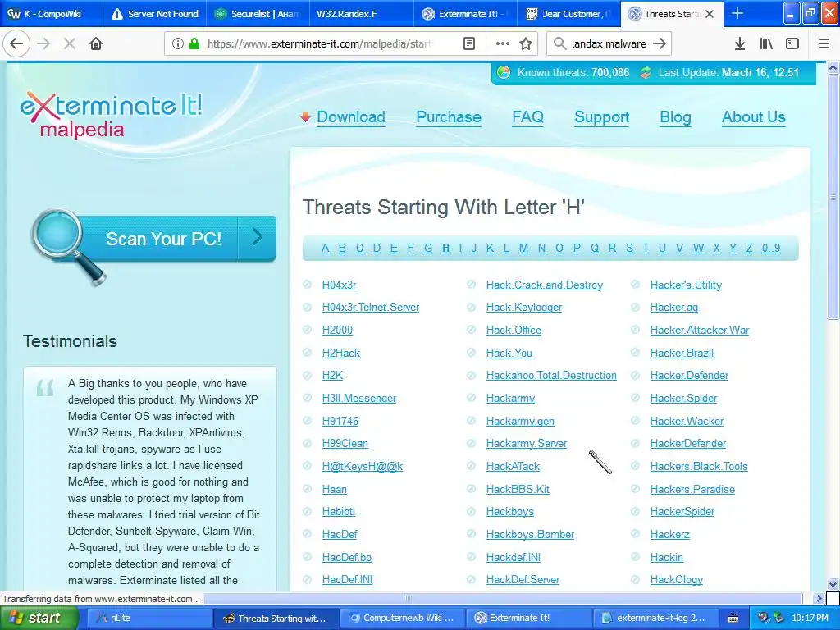Switch to the Server Not Found tab
The height and width of the screenshot is (630, 840).
click(154, 14)
